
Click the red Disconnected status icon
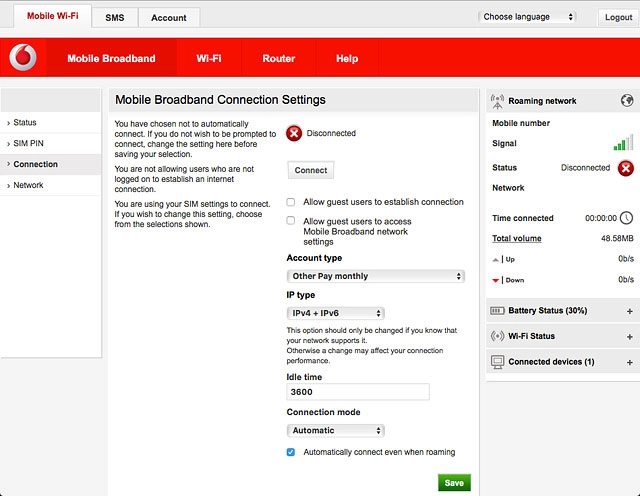coord(294,133)
